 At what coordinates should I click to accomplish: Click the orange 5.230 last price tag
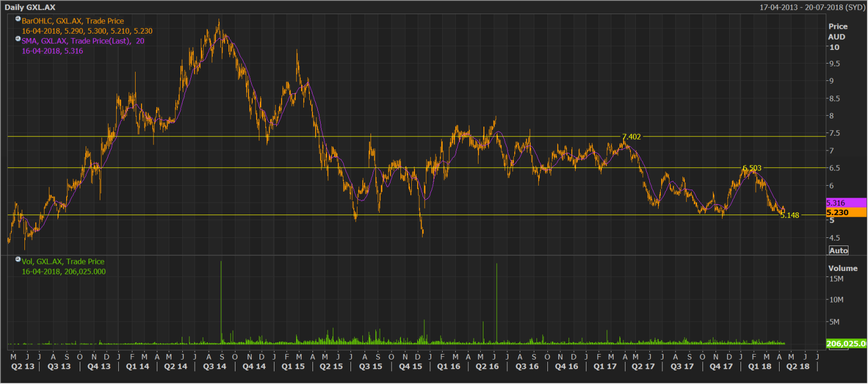(846, 212)
